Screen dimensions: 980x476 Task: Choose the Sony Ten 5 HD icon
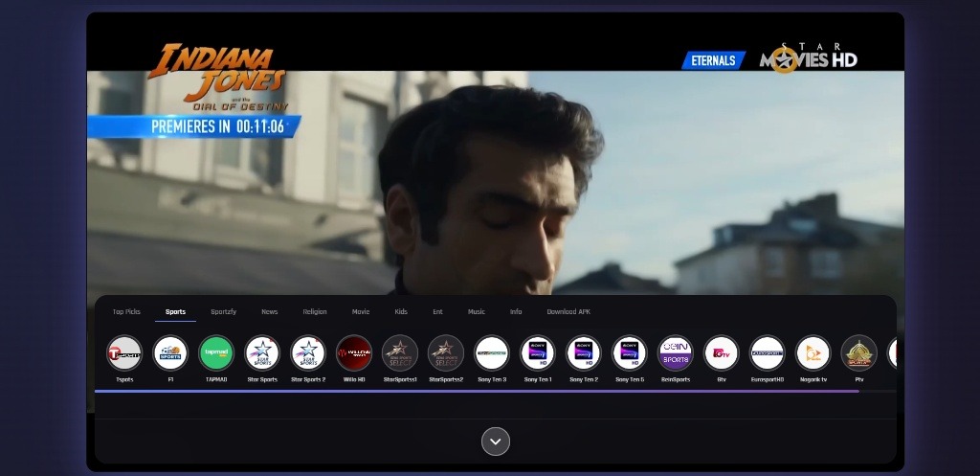[630, 352]
